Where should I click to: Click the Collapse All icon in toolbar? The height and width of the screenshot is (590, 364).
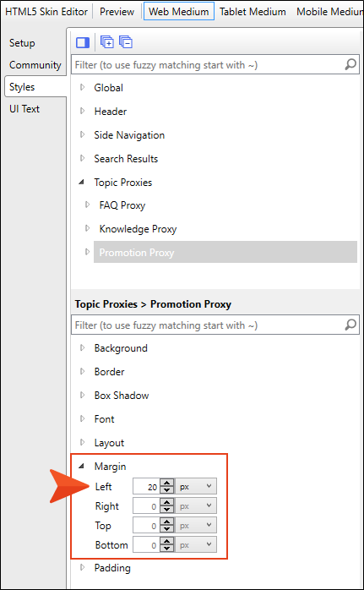coord(126,42)
